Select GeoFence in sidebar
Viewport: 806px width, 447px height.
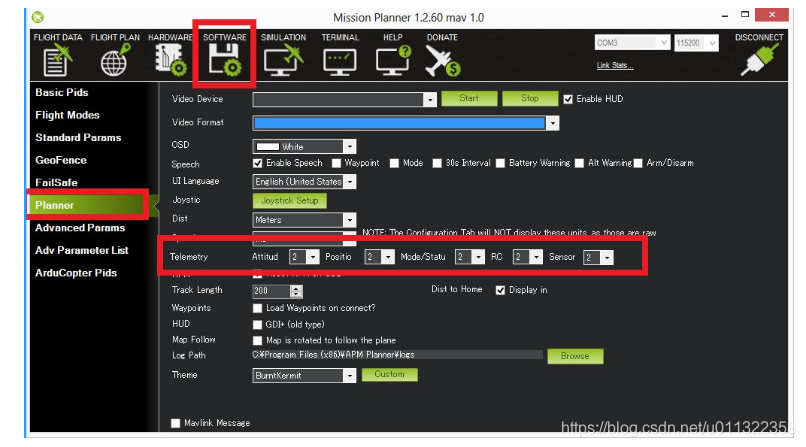coord(61,160)
